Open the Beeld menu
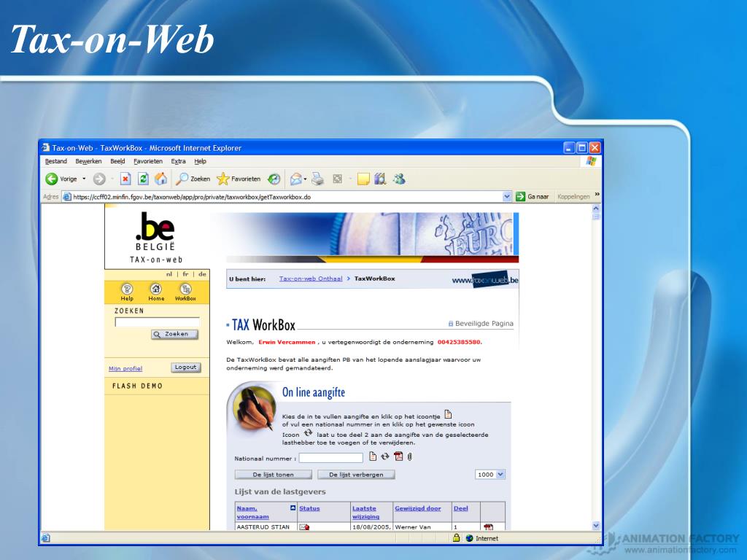The image size is (747, 560). coord(117,161)
